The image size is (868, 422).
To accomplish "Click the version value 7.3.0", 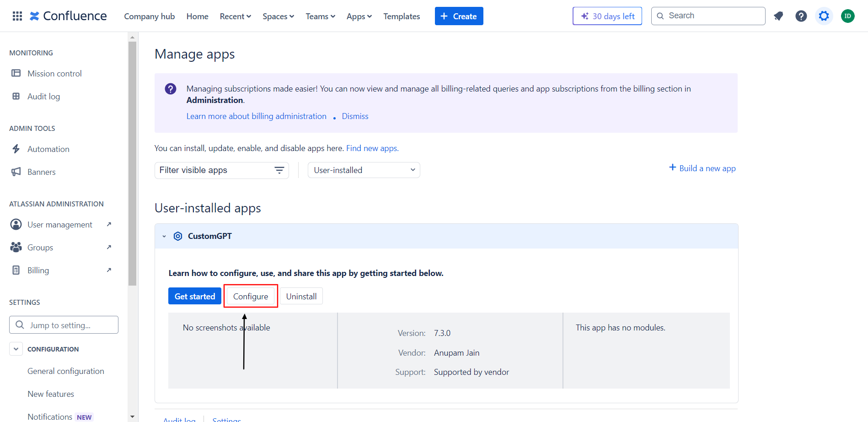I will click(442, 333).
